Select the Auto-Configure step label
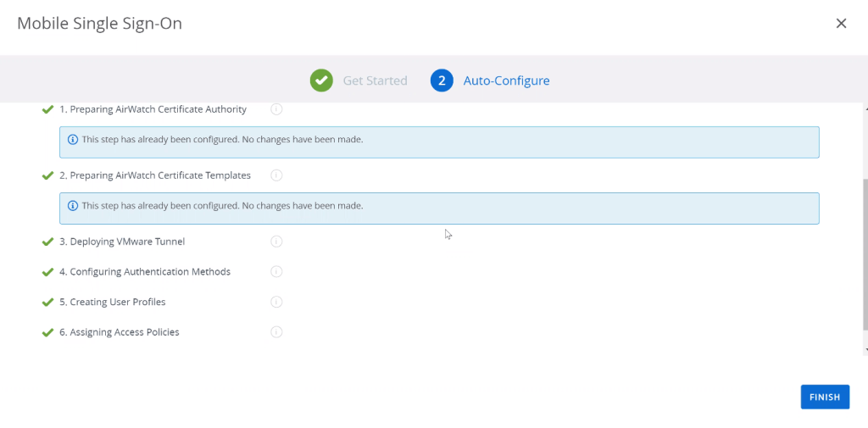 [x=506, y=81]
